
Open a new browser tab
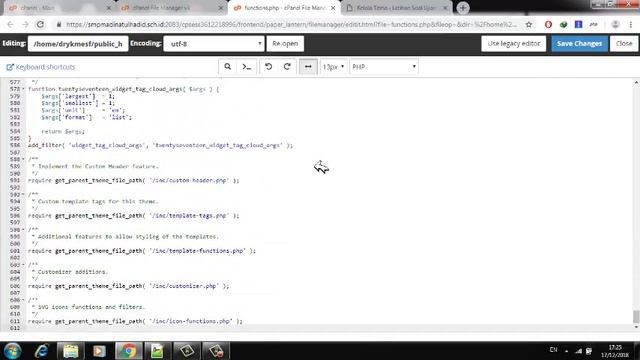(x=463, y=8)
